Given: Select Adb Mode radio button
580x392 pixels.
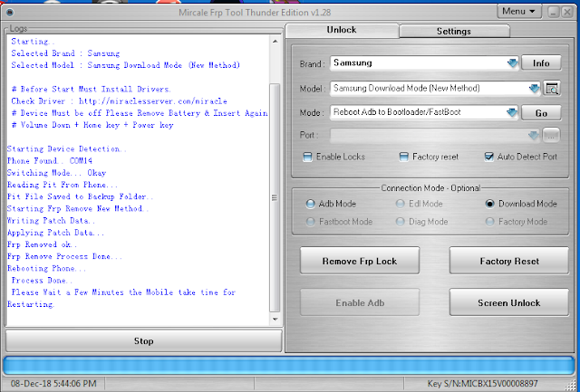Looking at the screenshot, I should click(x=310, y=204).
